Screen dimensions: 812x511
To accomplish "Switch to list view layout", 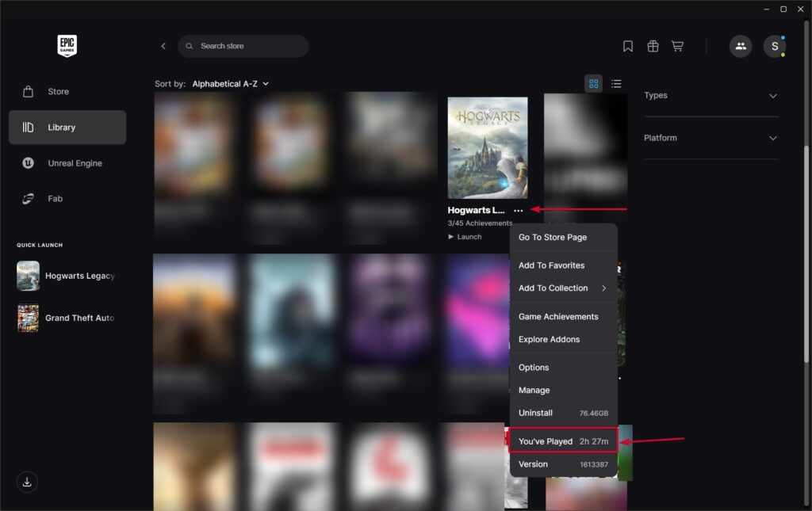I will click(616, 84).
